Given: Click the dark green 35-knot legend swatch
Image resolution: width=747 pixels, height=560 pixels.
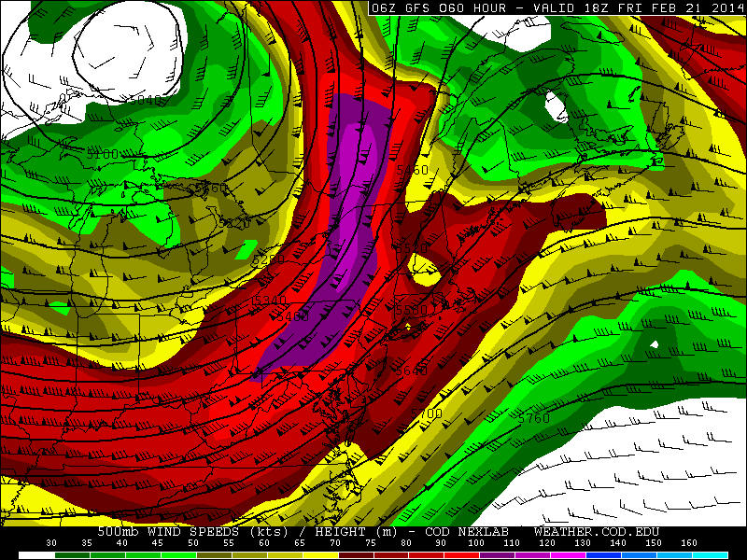Looking at the screenshot, I should (72, 554).
